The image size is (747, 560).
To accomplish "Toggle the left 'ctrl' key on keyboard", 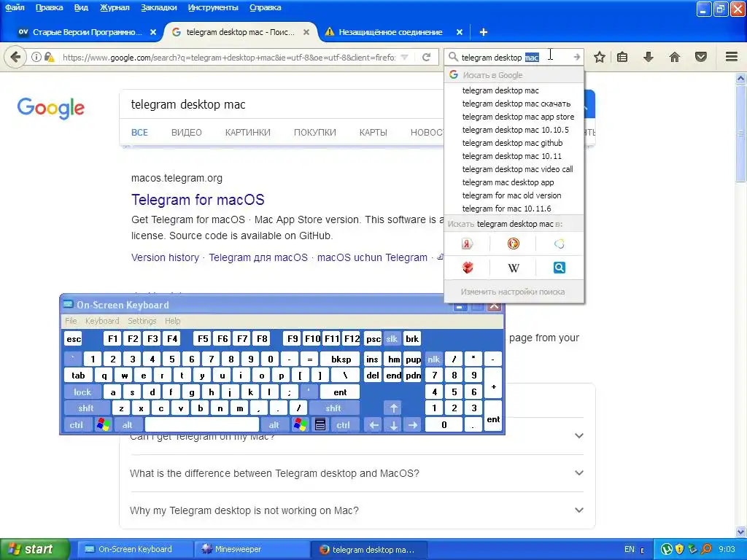I will point(76,424).
